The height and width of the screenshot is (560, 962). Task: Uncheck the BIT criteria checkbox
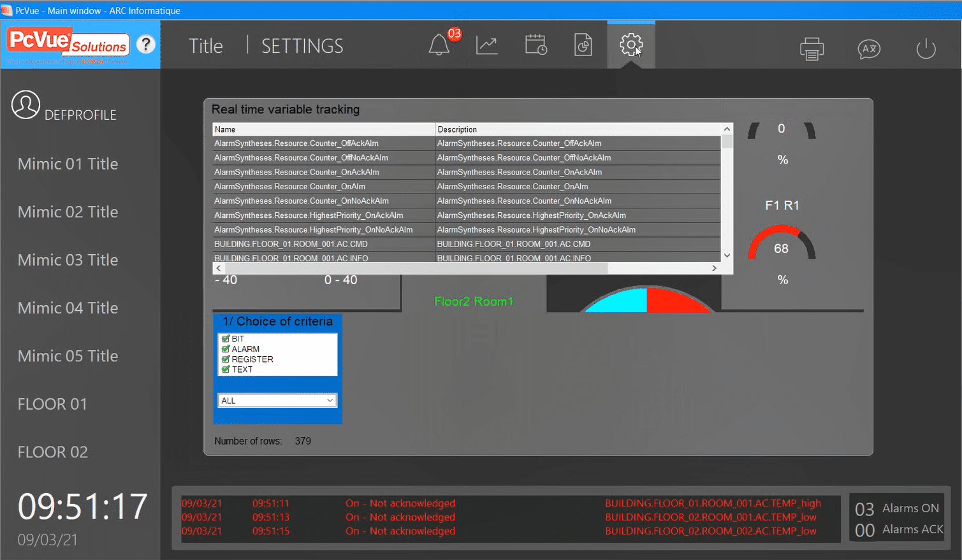point(226,339)
